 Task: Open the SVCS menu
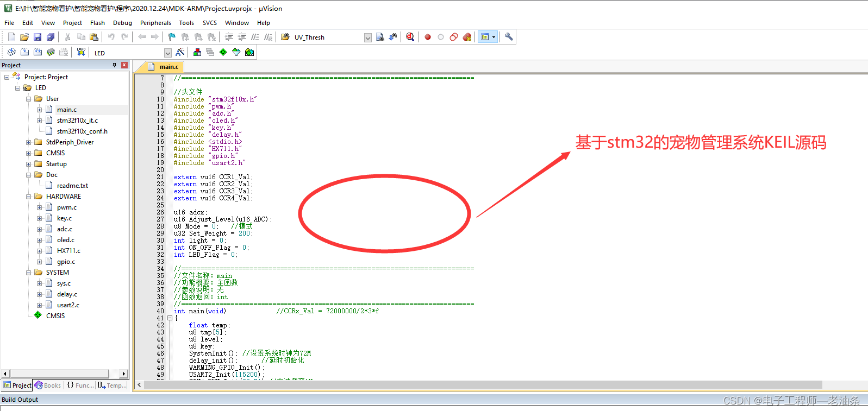click(210, 23)
